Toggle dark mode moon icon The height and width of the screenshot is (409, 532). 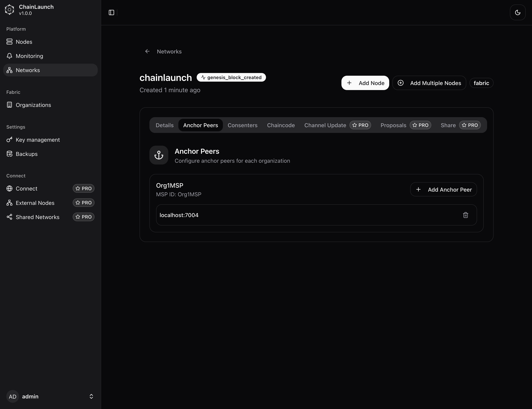coord(517,12)
